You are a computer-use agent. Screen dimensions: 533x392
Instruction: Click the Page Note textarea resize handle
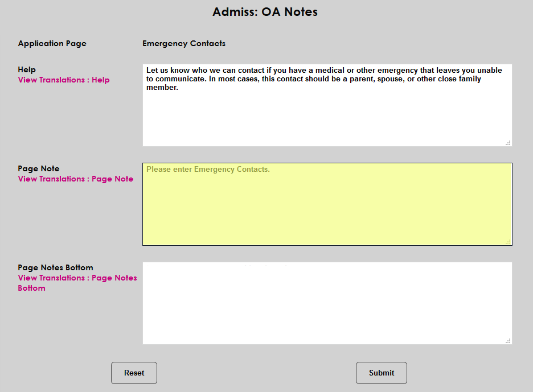pyautogui.click(x=509, y=242)
